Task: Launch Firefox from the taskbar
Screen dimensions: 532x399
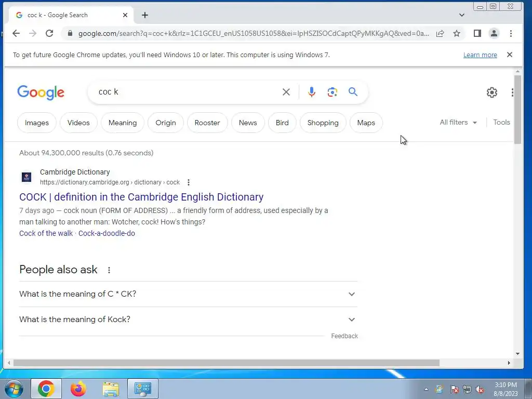Action: pos(78,389)
